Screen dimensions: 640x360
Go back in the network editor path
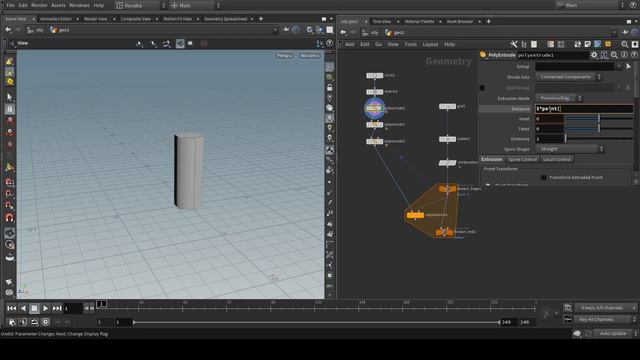(x=343, y=32)
